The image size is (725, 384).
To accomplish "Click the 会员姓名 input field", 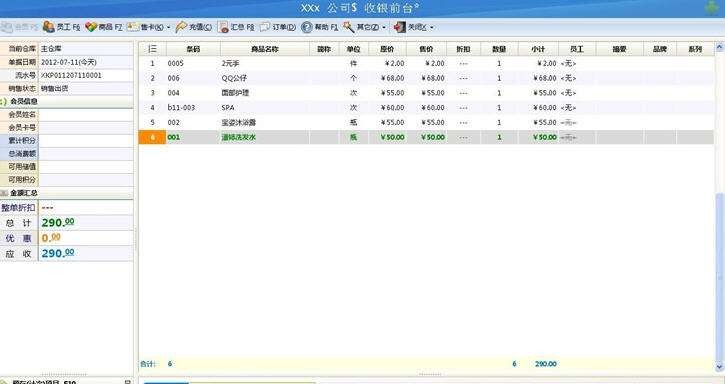I will pos(86,115).
